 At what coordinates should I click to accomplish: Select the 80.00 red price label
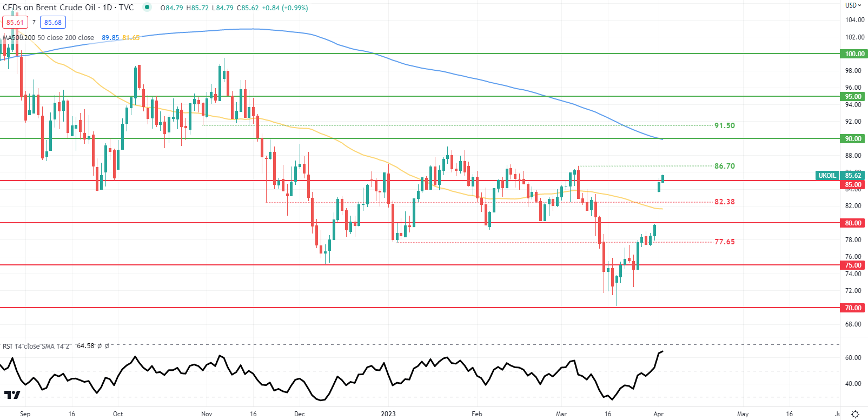(853, 223)
